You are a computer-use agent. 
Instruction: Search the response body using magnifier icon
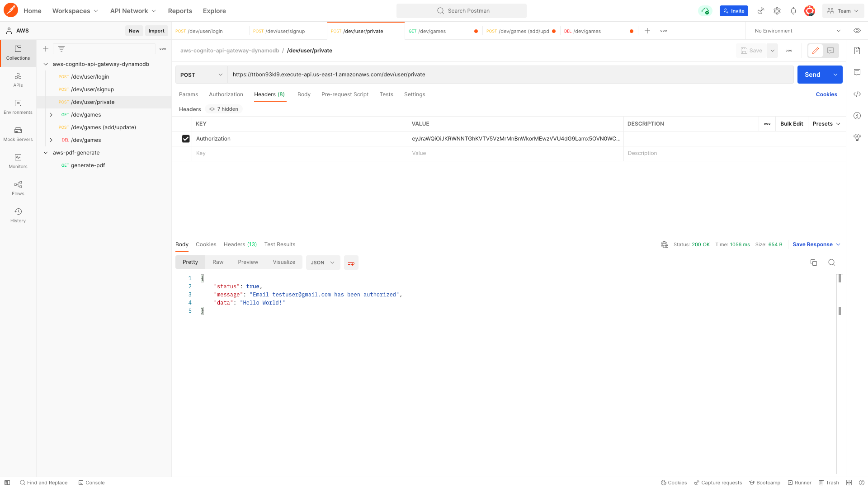point(831,263)
